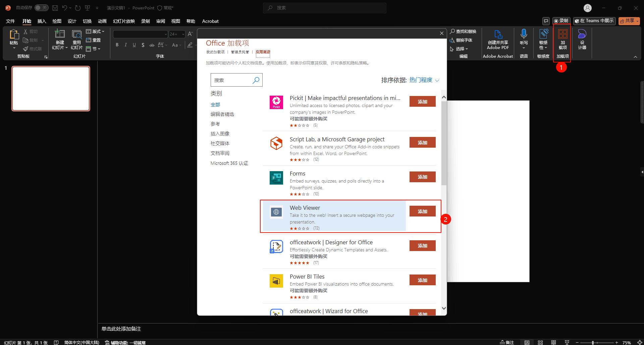Open the font name combo box

pos(140,34)
